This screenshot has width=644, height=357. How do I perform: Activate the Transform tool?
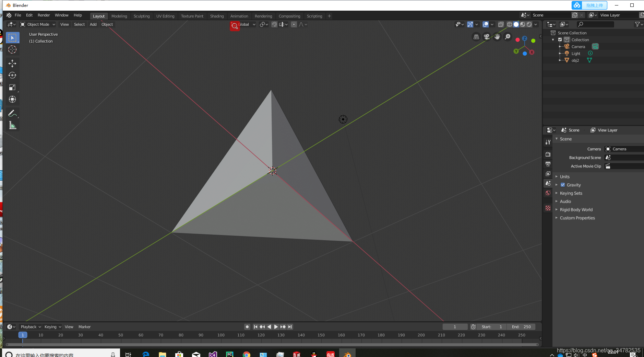click(x=12, y=99)
